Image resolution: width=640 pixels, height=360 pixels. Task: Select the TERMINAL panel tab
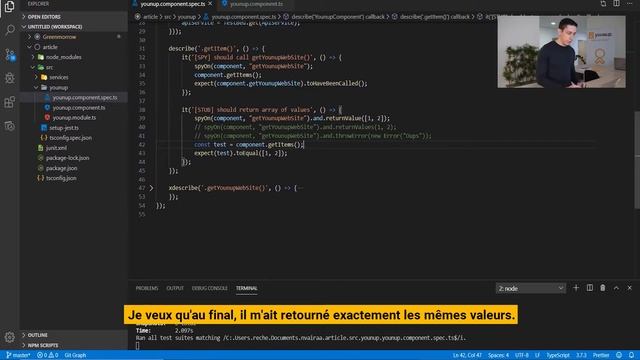[x=247, y=288]
